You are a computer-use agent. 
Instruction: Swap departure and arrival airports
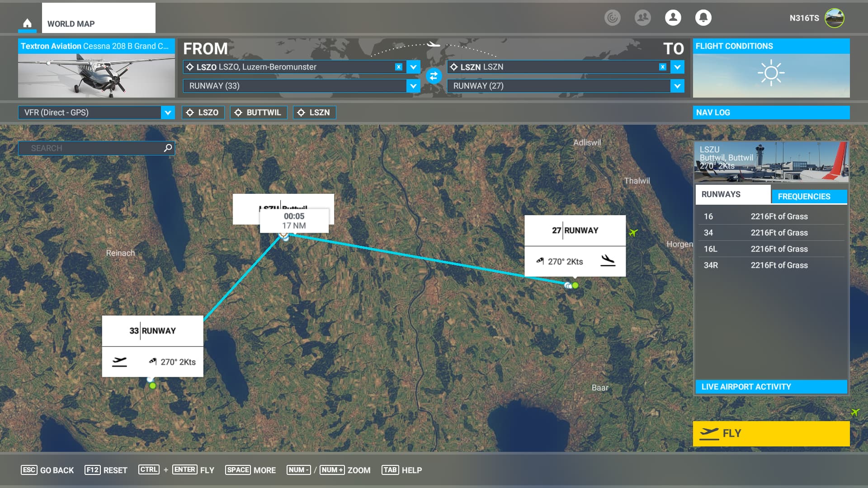434,76
